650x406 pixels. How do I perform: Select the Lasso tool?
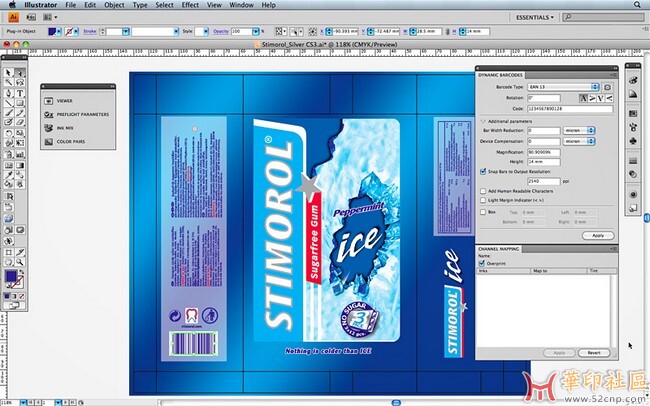pos(19,83)
